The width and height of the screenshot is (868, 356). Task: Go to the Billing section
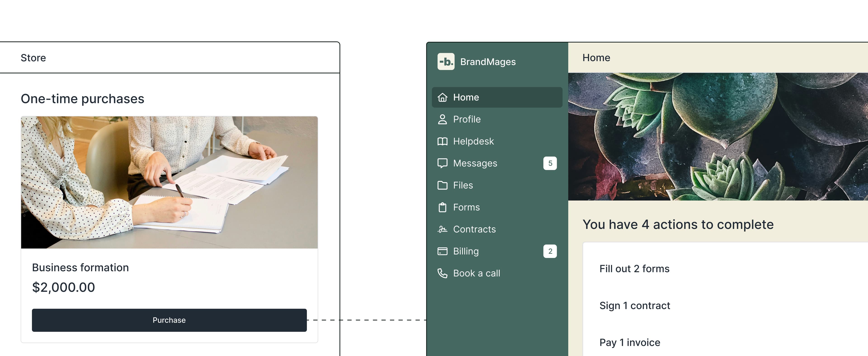click(466, 251)
